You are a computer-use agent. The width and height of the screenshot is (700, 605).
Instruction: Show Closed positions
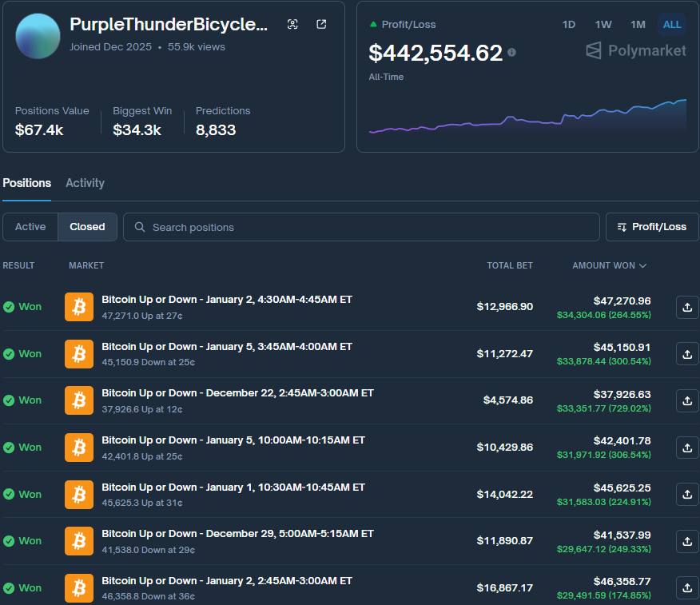(88, 227)
